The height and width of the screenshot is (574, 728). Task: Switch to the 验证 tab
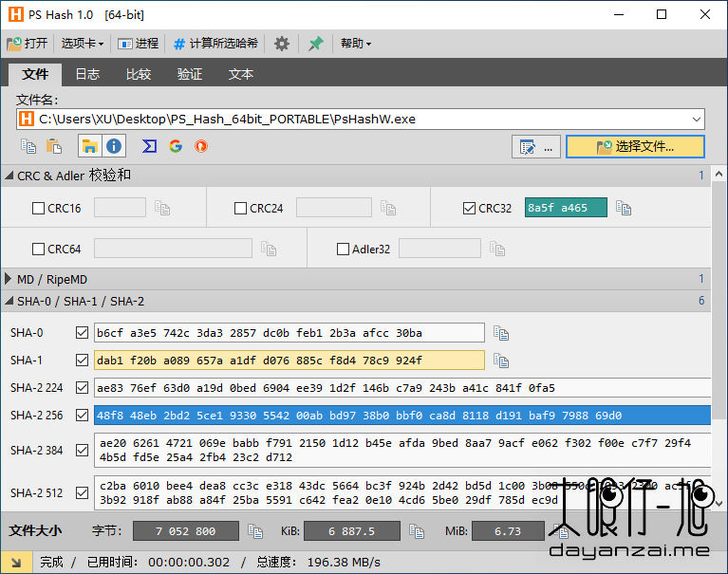[x=190, y=74]
